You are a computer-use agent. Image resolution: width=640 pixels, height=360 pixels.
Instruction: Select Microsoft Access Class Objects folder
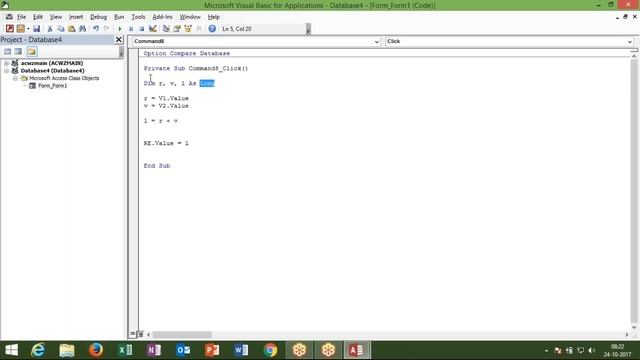tap(64, 78)
